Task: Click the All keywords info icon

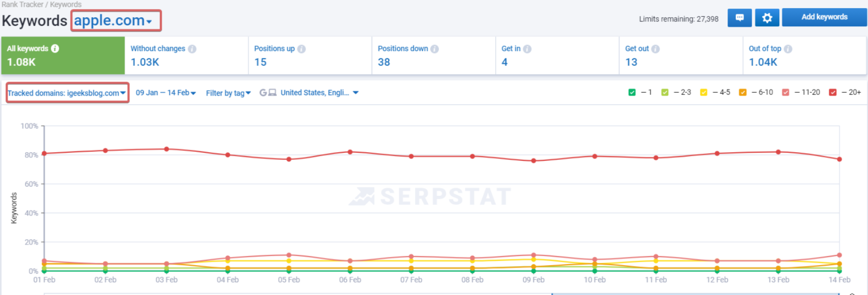Action: click(x=55, y=48)
